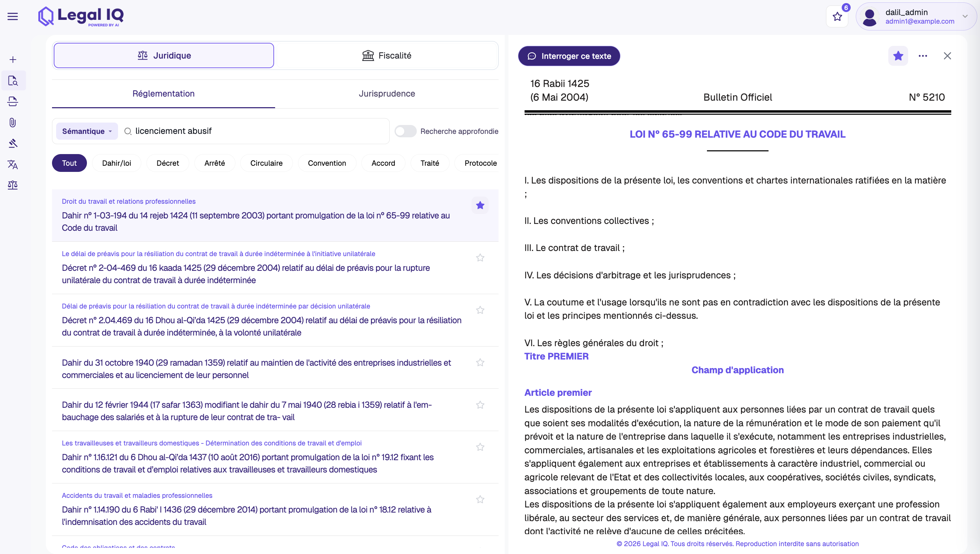The height and width of the screenshot is (554, 980).
Task: Favorite the Dahir n° 1.14.190 result
Action: pyautogui.click(x=480, y=500)
